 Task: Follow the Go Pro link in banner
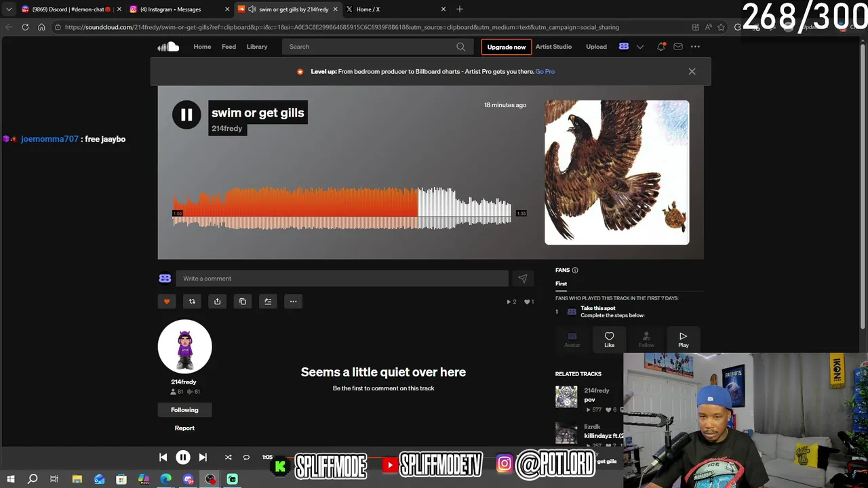click(545, 71)
